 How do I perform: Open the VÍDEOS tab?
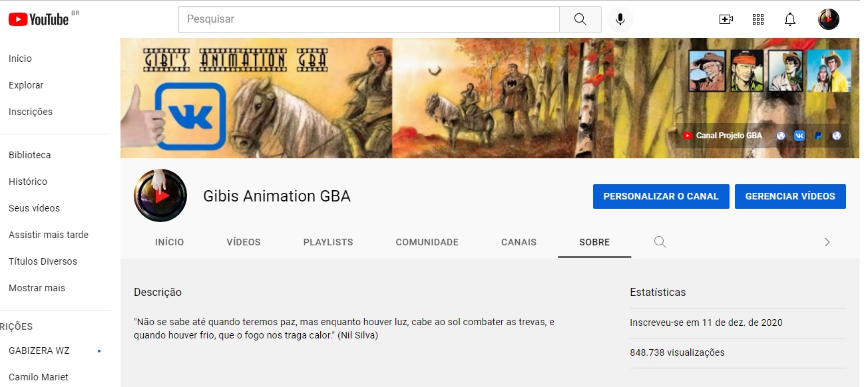coord(244,242)
